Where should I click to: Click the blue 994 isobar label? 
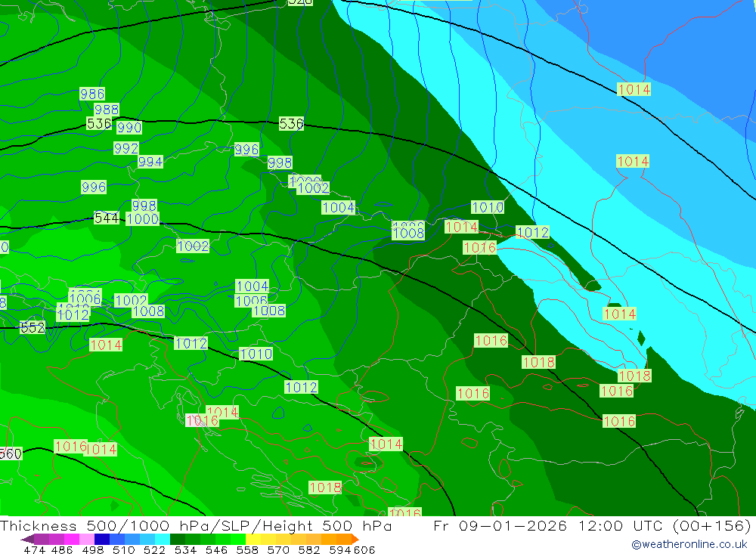pos(150,162)
